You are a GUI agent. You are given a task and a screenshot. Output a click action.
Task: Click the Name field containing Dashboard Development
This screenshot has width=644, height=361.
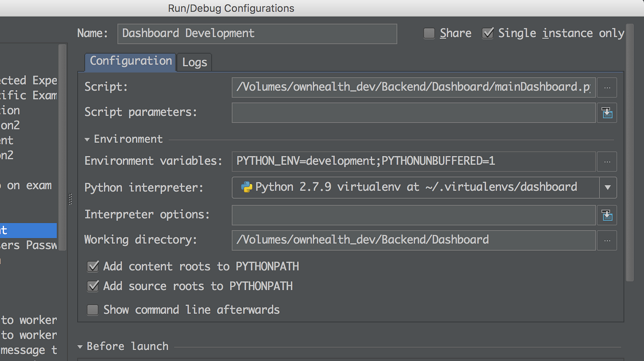click(257, 33)
